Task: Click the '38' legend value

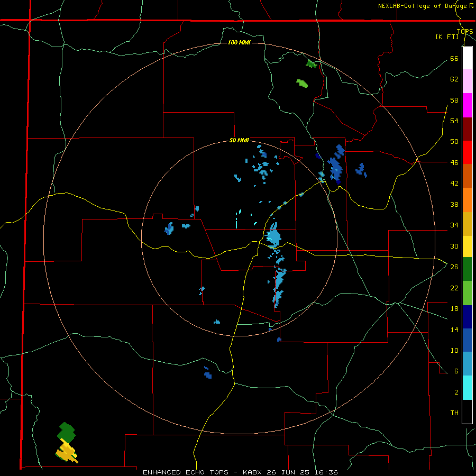Action: point(454,204)
